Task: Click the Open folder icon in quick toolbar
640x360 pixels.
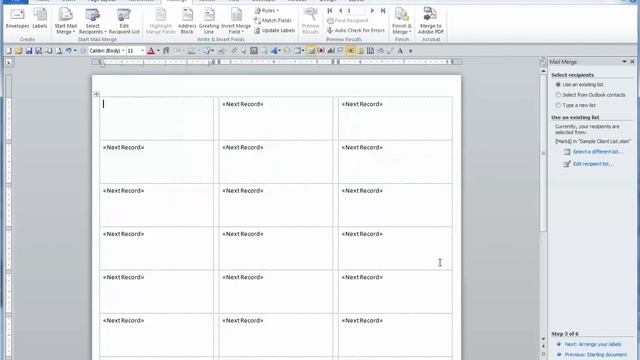Action: point(18,51)
